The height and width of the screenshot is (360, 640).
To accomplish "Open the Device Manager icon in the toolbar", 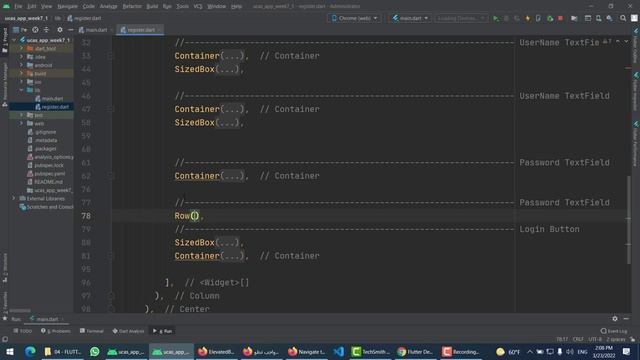I will pos(598,18).
